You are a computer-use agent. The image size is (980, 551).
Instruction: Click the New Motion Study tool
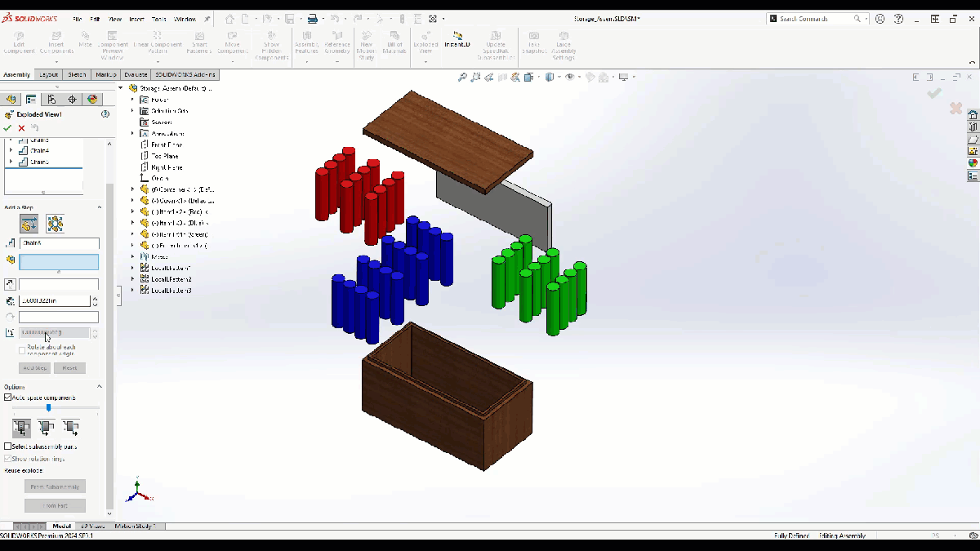(x=367, y=45)
